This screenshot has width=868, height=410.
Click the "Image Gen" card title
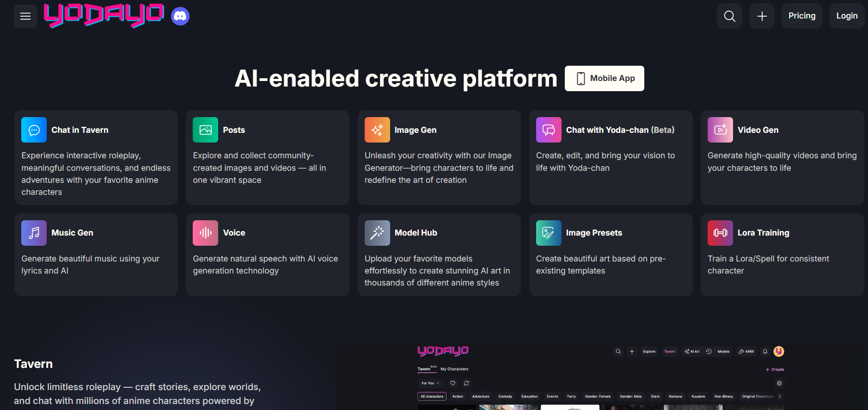(x=416, y=130)
